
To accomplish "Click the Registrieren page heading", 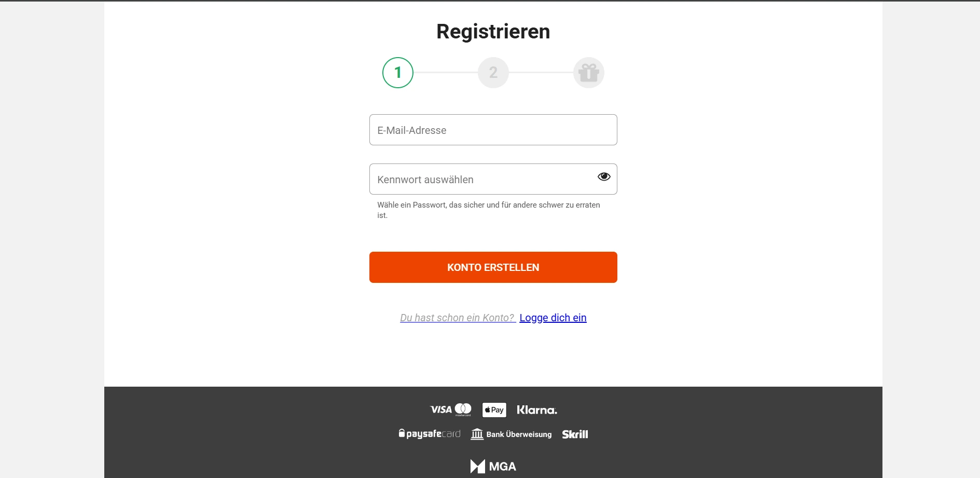I will (x=493, y=32).
